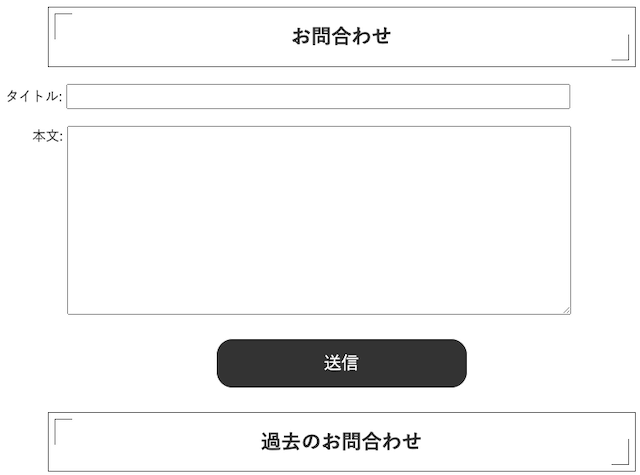Select the 過去のお問合わせ heading text
Screen dimensions: 640x475
click(x=341, y=442)
